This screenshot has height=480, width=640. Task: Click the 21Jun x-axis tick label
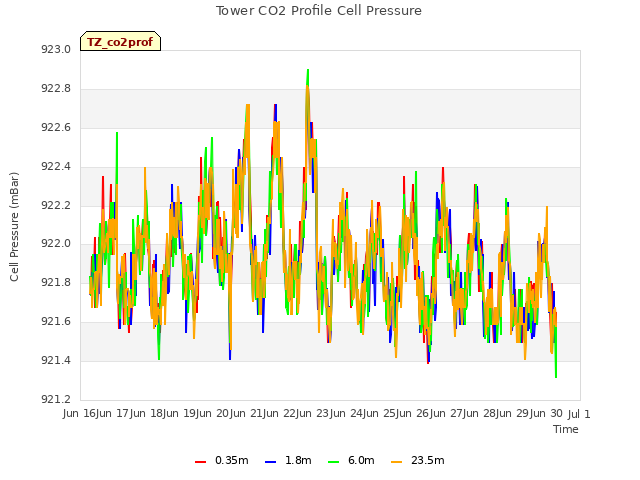[264, 413]
